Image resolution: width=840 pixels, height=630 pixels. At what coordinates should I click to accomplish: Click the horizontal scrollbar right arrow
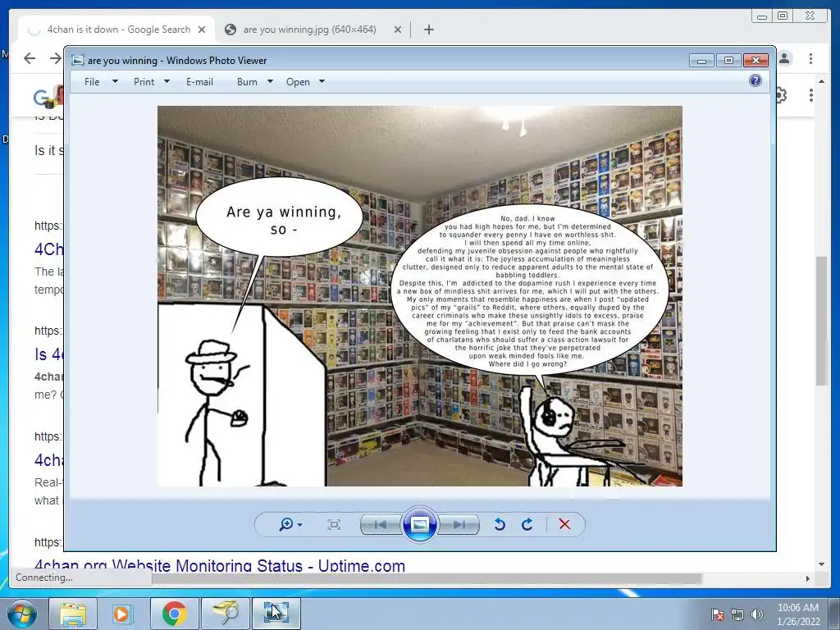coord(808,578)
